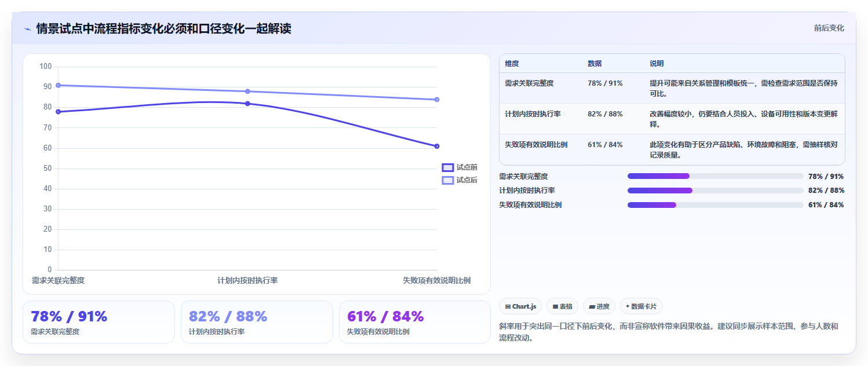The image size is (868, 366).
Task: Click the title 情景试点中流程指标变化
Action: 164,29
